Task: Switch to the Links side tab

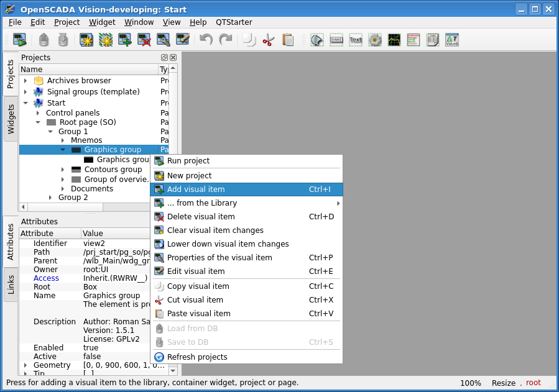Action: (x=11, y=285)
